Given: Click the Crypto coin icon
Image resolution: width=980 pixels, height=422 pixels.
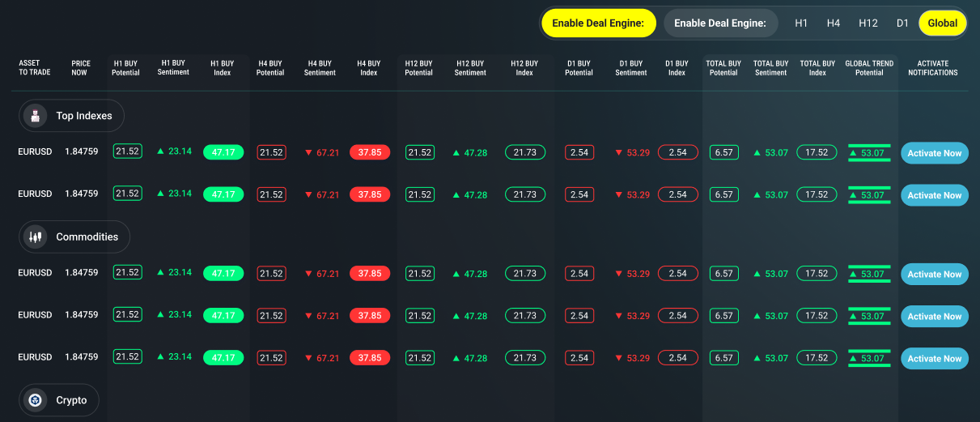Looking at the screenshot, I should (x=35, y=400).
